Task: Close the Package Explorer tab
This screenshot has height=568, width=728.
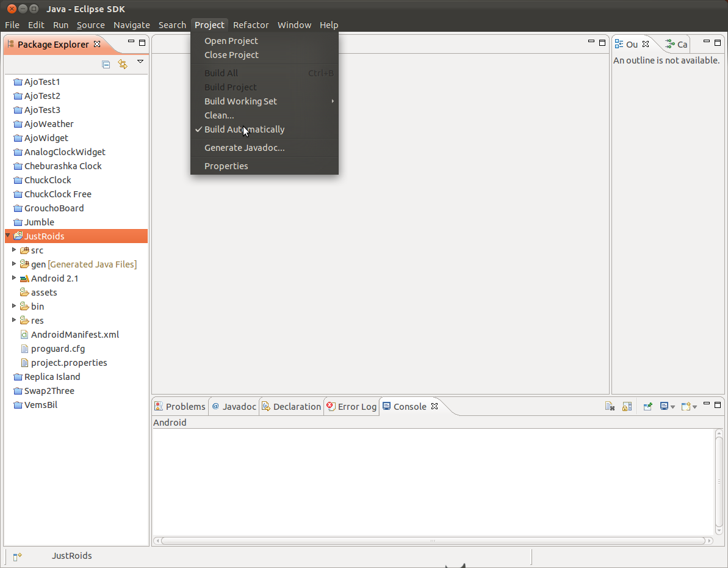Action: 97,44
